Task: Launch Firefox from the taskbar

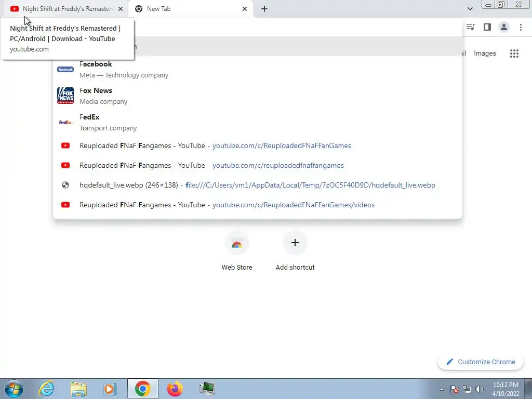Action: click(175, 389)
